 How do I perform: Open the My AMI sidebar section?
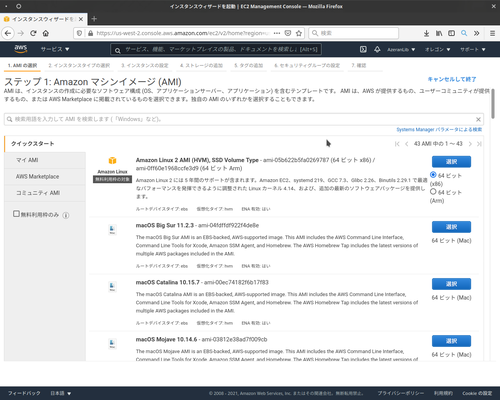[45, 160]
